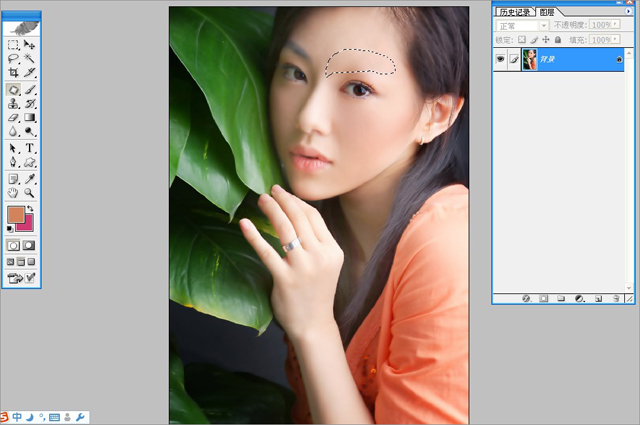
Task: Open the foreground color swatch
Action: (16, 214)
